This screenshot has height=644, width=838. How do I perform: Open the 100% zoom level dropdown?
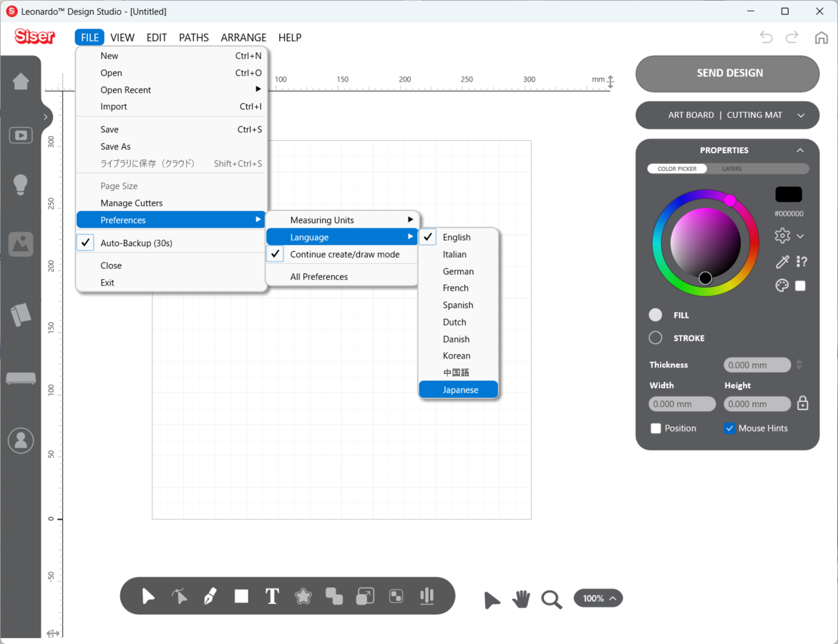[x=598, y=598]
